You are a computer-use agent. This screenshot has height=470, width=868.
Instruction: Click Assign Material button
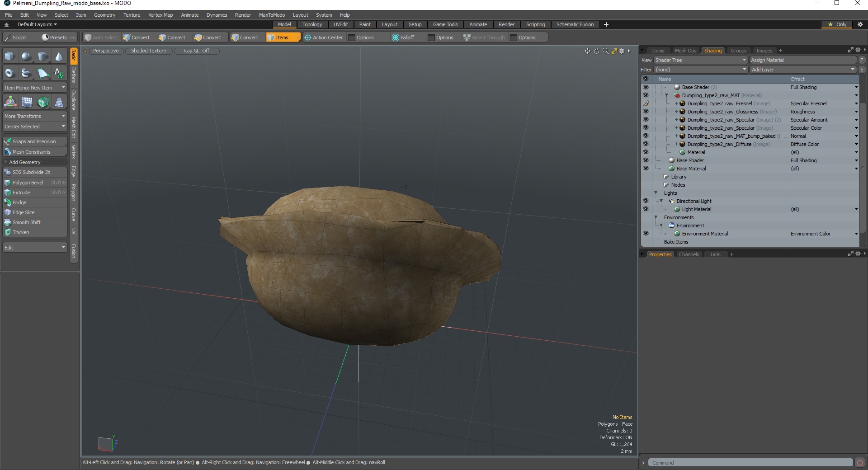pos(803,60)
